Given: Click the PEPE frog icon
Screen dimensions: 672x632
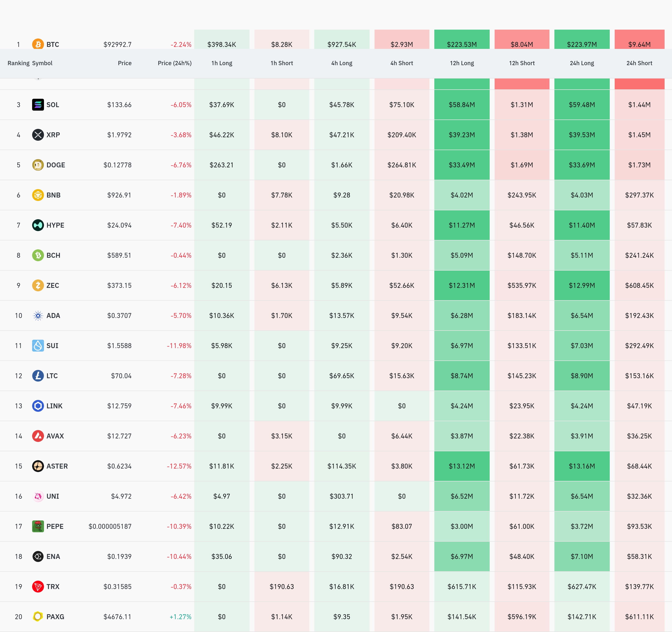Looking at the screenshot, I should pyautogui.click(x=38, y=526).
